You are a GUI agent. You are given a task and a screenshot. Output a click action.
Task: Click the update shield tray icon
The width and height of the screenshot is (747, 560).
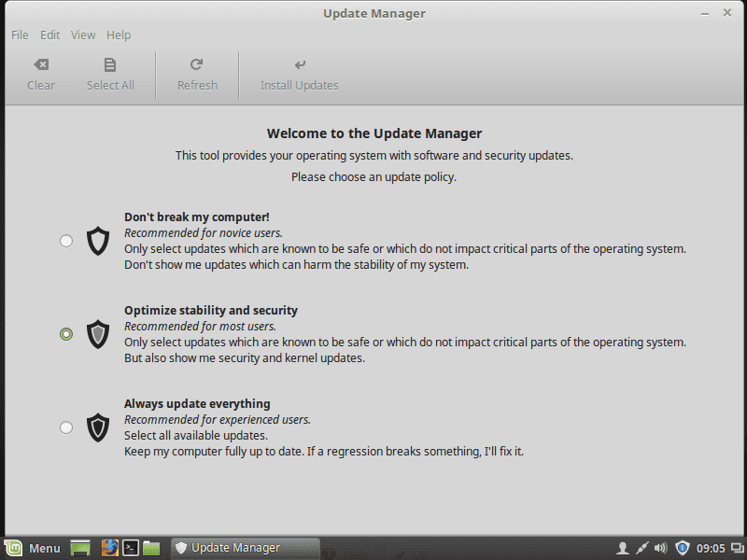tap(683, 548)
